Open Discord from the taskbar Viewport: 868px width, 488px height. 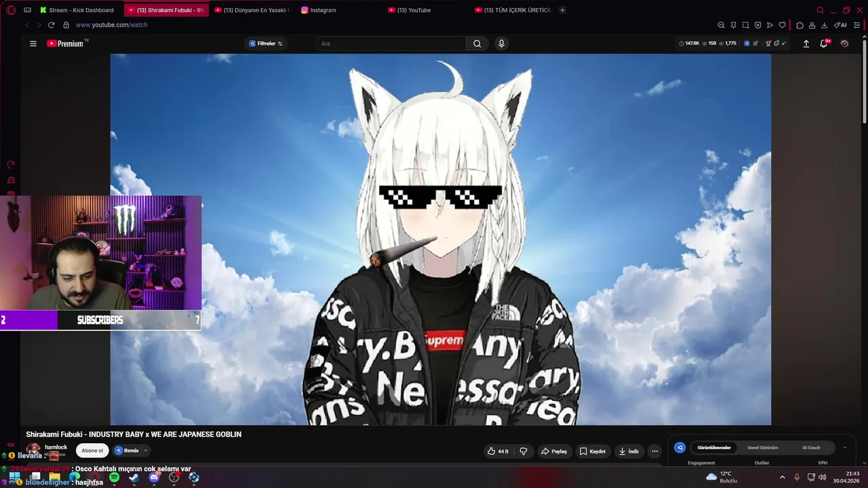coord(154,478)
